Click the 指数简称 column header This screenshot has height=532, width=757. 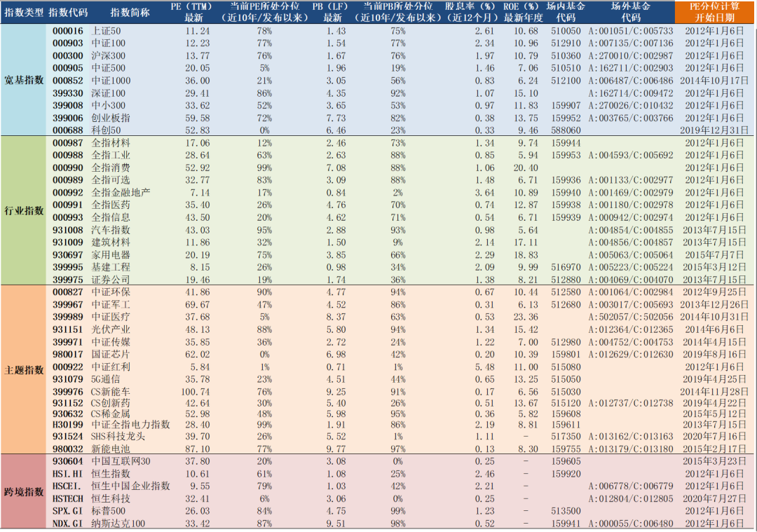pyautogui.click(x=130, y=13)
